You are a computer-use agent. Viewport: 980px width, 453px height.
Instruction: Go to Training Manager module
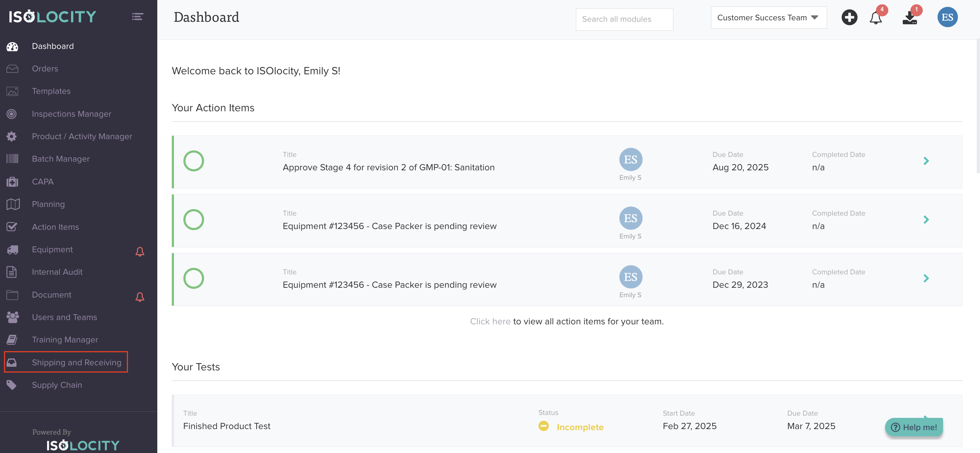65,340
